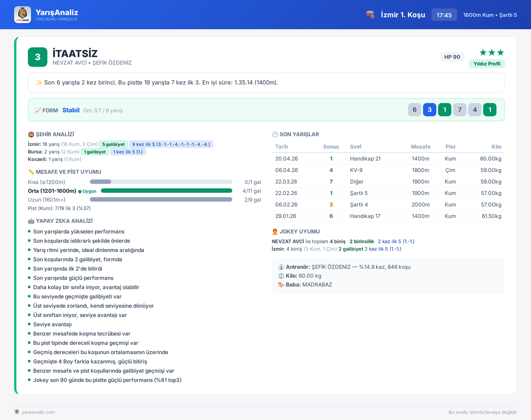Screen dimensions: 531x420
Task: Click the Sınıf column header
Action: point(356,147)
